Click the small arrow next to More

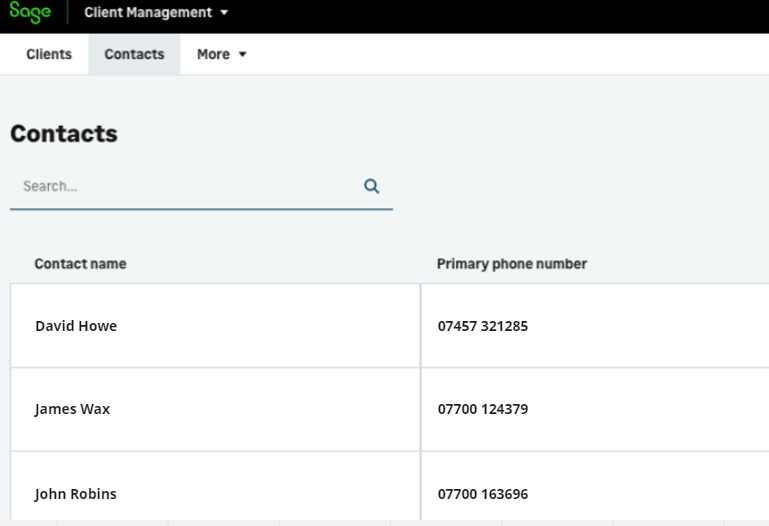242,55
